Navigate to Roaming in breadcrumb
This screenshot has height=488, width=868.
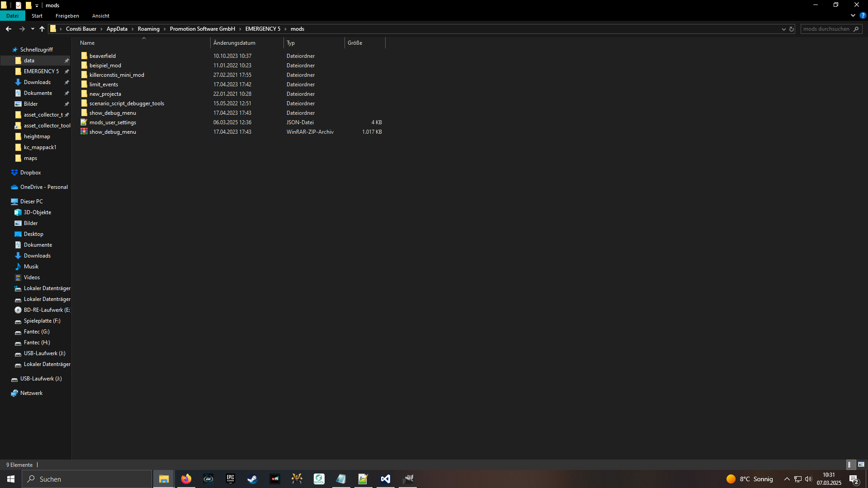click(148, 29)
